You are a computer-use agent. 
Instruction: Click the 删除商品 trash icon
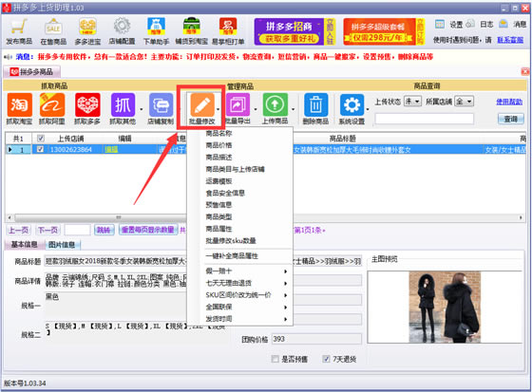pos(315,108)
